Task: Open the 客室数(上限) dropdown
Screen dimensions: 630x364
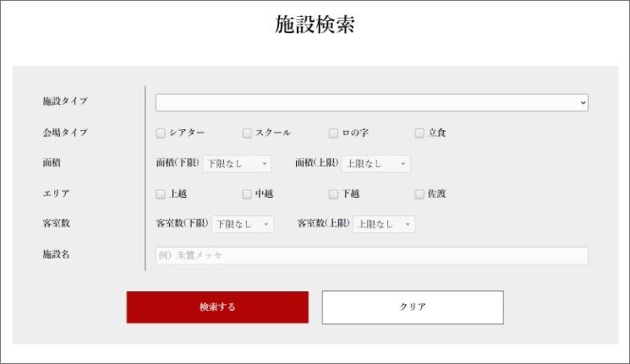Action: point(384,225)
